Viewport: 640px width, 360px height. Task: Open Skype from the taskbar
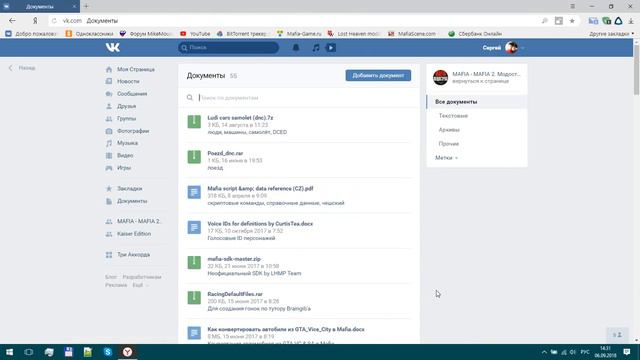pos(108,352)
